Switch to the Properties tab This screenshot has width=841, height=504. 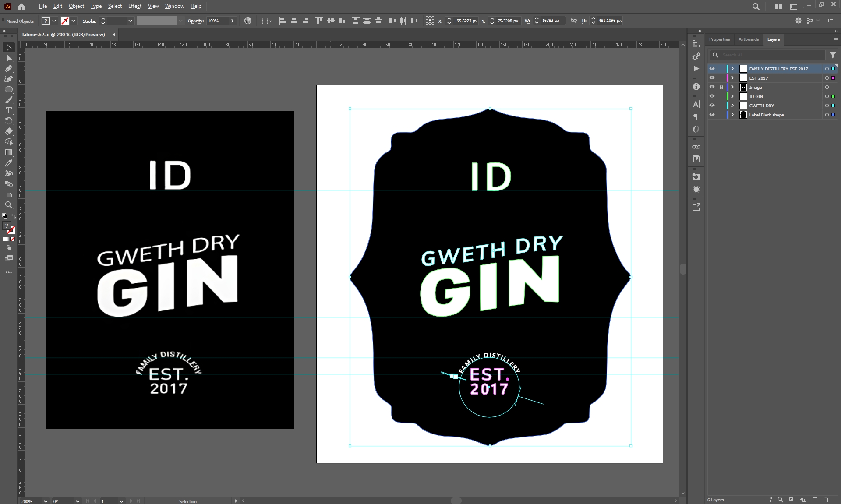pos(719,39)
